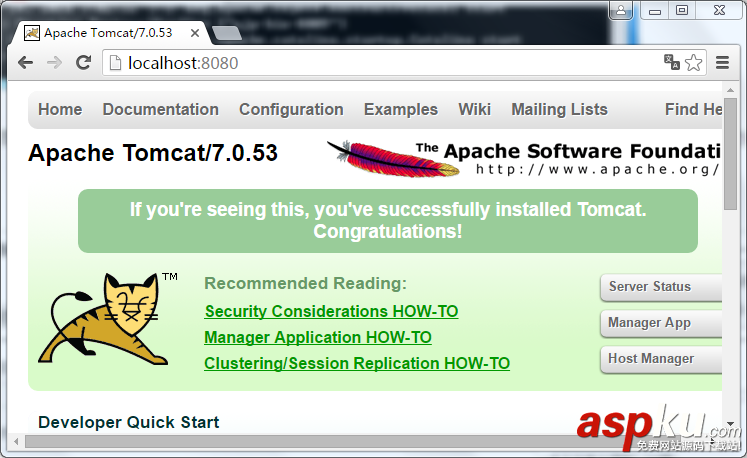Click the translate page icon
Viewport: 747px width, 458px height.
tap(672, 62)
